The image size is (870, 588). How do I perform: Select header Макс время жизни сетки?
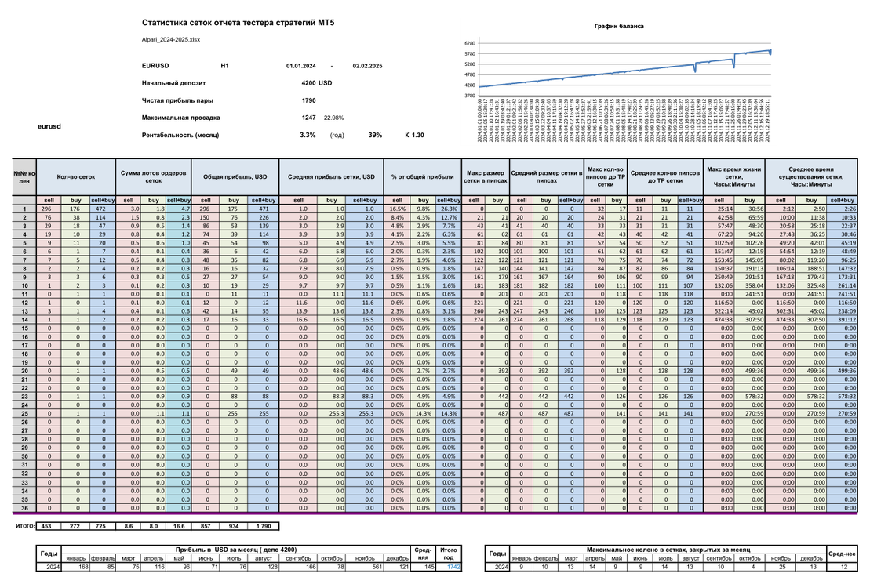pyautogui.click(x=734, y=177)
